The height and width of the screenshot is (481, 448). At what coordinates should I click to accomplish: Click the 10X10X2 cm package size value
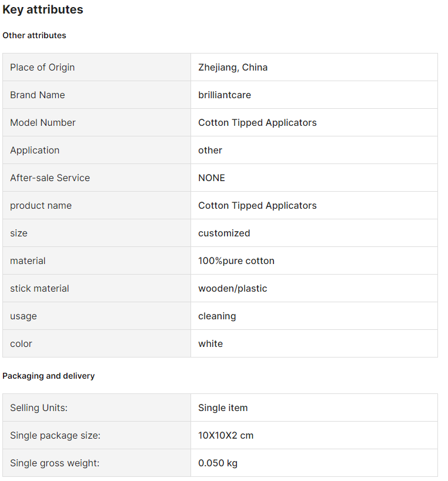(x=226, y=435)
